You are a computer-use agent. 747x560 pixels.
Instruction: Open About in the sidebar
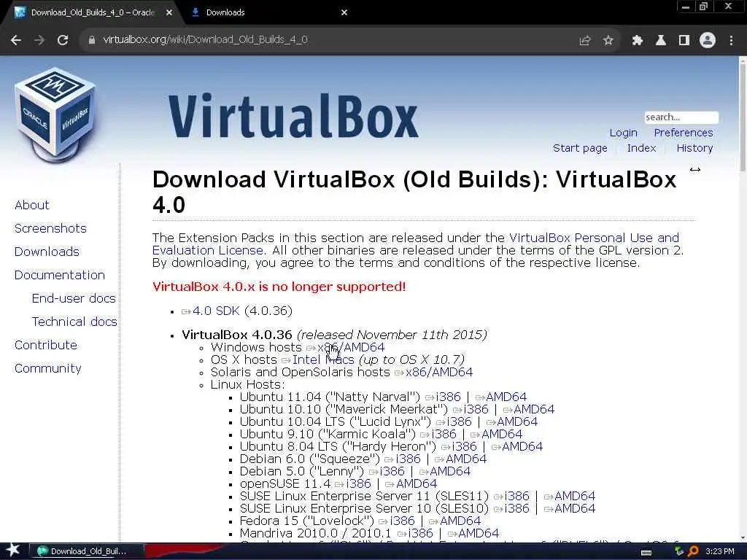coord(32,205)
